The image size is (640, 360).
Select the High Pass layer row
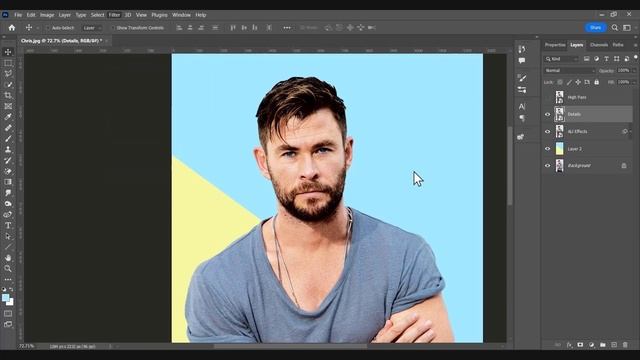coord(588,98)
